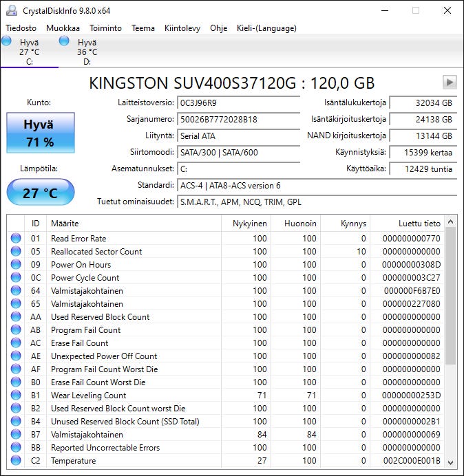Image resolution: width=464 pixels, height=476 pixels.
Task: Click the Huonoin column header
Action: click(x=295, y=224)
